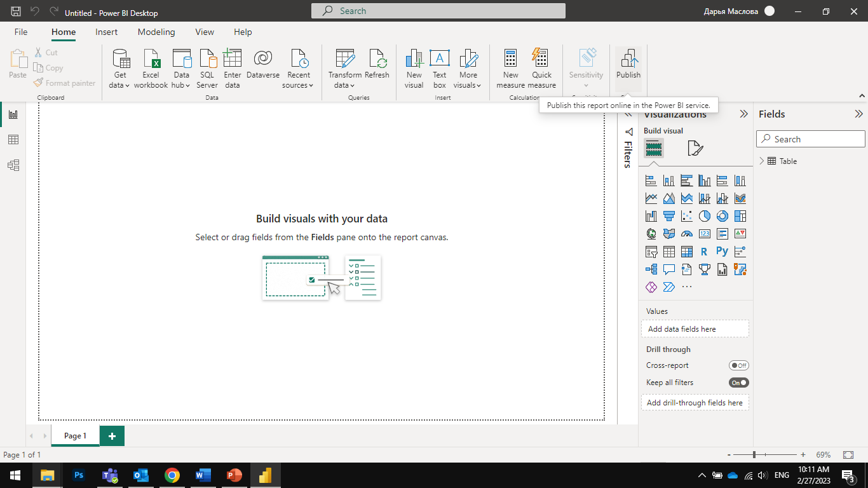The image size is (868, 488).
Task: Click the Add data fields here well
Action: 695,329
